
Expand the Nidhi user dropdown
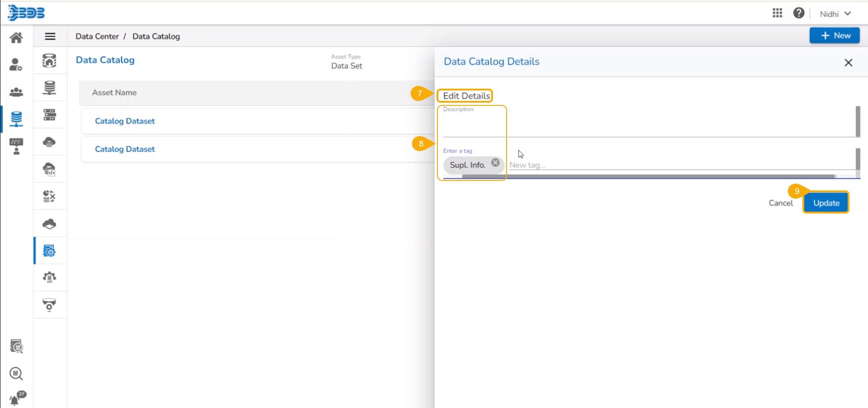[835, 14]
